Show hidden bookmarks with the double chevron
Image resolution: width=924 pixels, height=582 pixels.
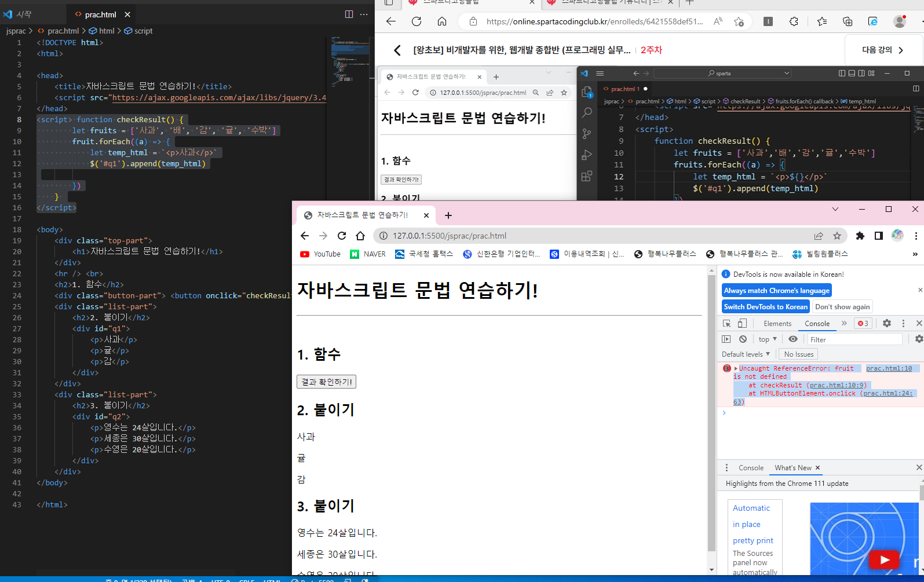915,254
